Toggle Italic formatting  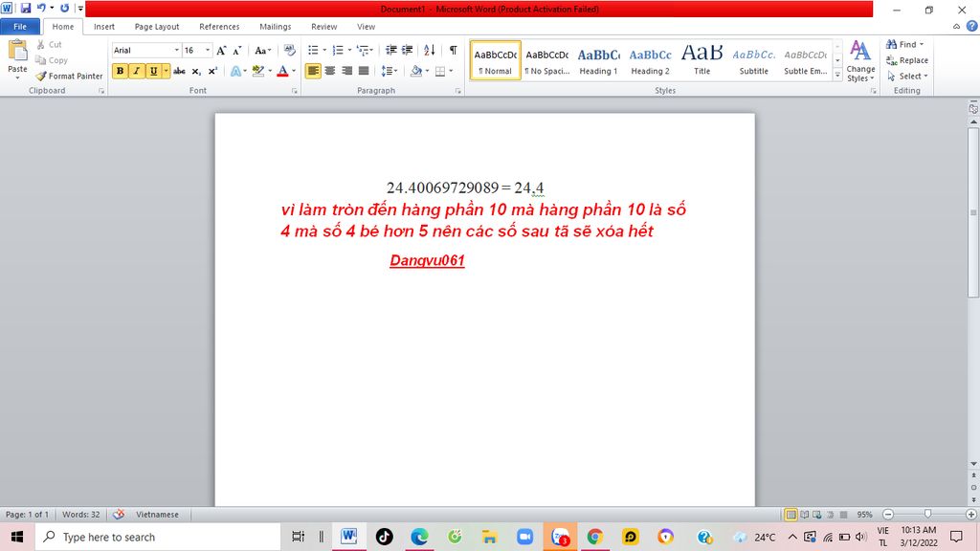[136, 71]
